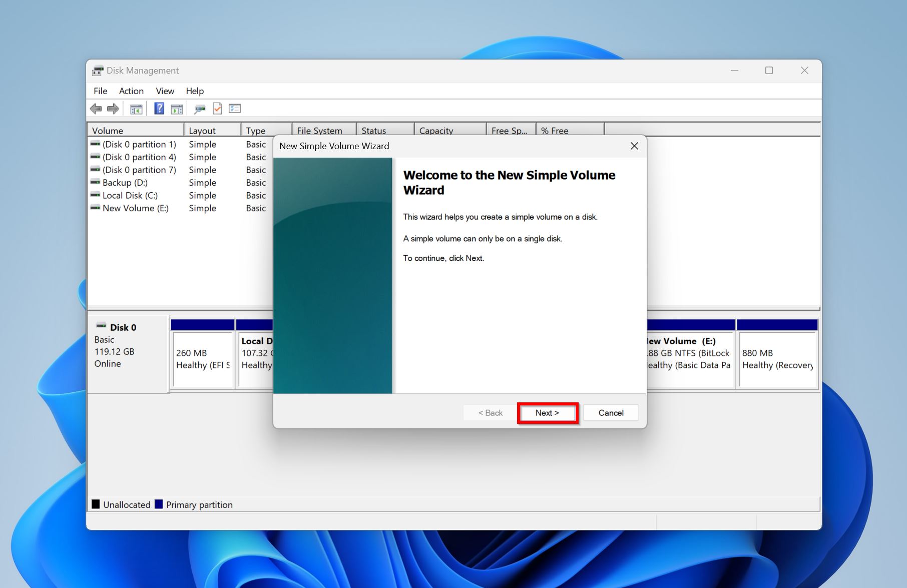Toggle the Show/Hide Action Pane icon

(177, 109)
